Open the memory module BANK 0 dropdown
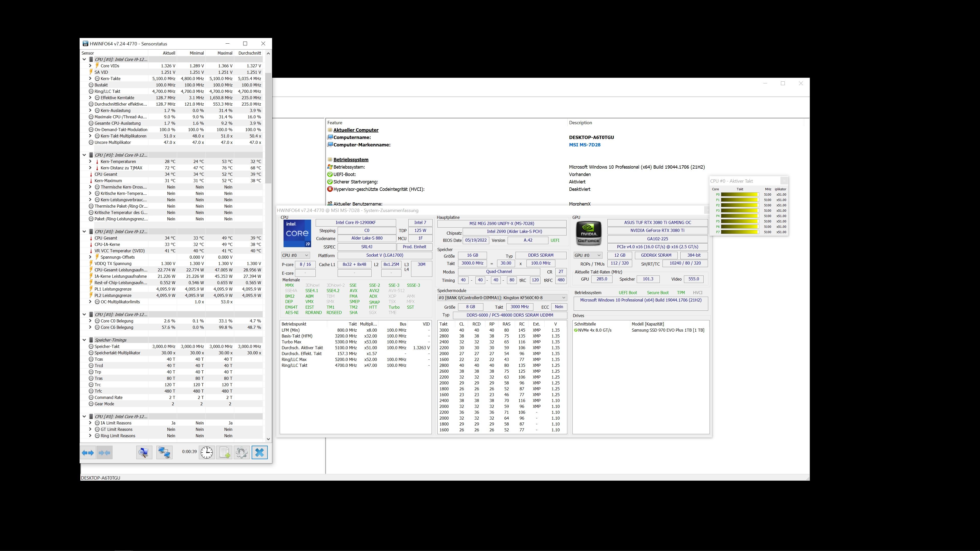This screenshot has width=980, height=551. pyautogui.click(x=502, y=298)
